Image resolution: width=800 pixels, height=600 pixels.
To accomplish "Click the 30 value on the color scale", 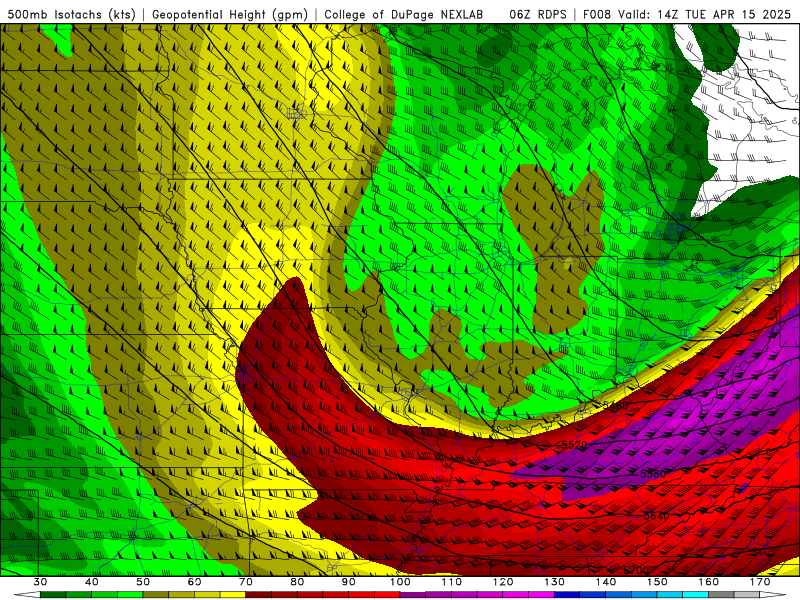I will coord(40,582).
